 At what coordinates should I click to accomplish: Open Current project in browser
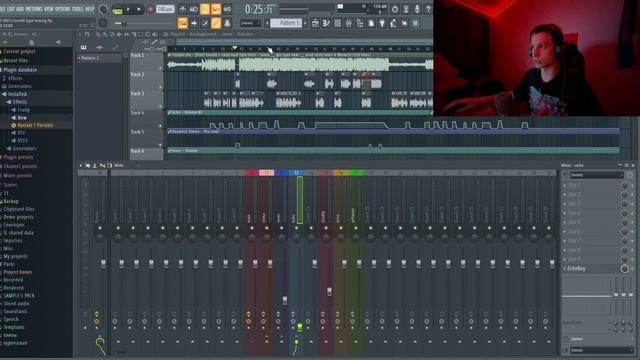tap(19, 51)
